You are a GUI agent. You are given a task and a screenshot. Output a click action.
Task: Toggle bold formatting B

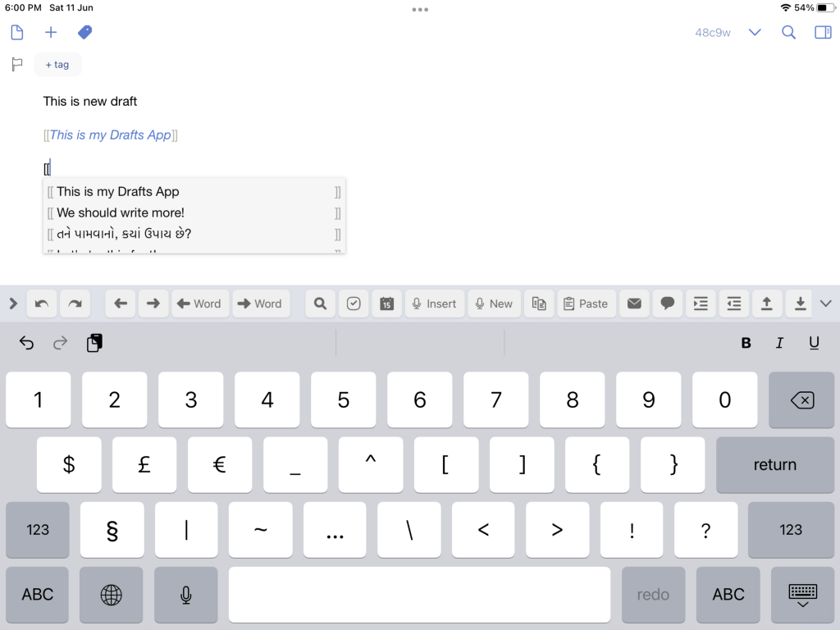click(746, 343)
